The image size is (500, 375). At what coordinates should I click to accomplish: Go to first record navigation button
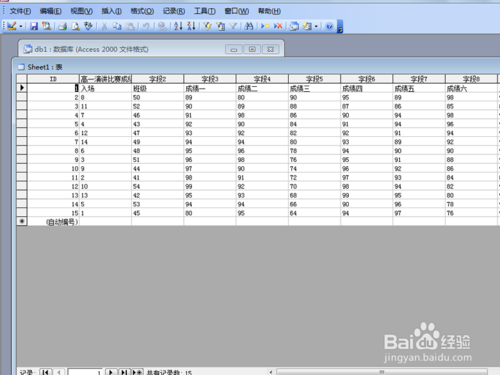(x=46, y=372)
